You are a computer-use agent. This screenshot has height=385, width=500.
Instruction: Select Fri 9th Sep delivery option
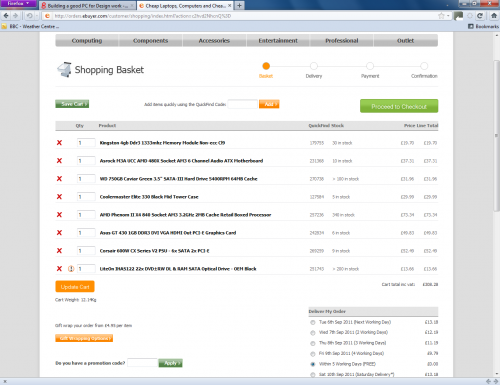pyautogui.click(x=313, y=354)
